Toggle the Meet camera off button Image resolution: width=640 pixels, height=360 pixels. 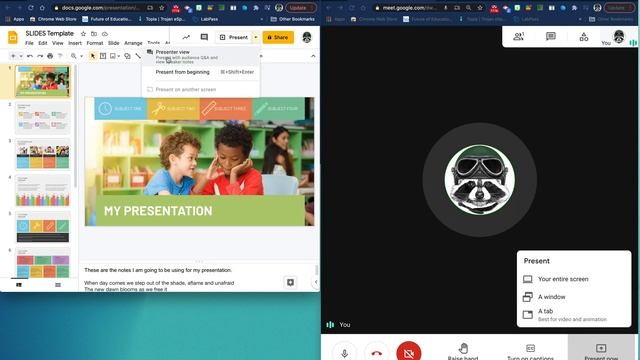coord(409,352)
